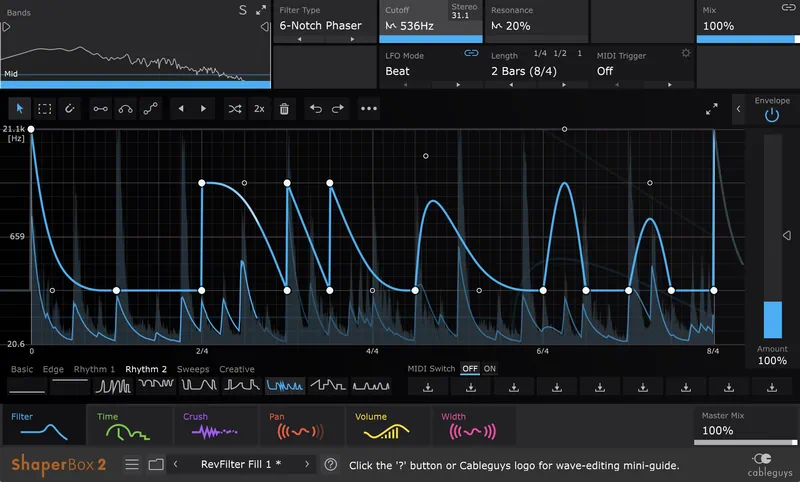Open the Filter Type dropdown
The height and width of the screenshot is (482, 800).
pos(327,25)
